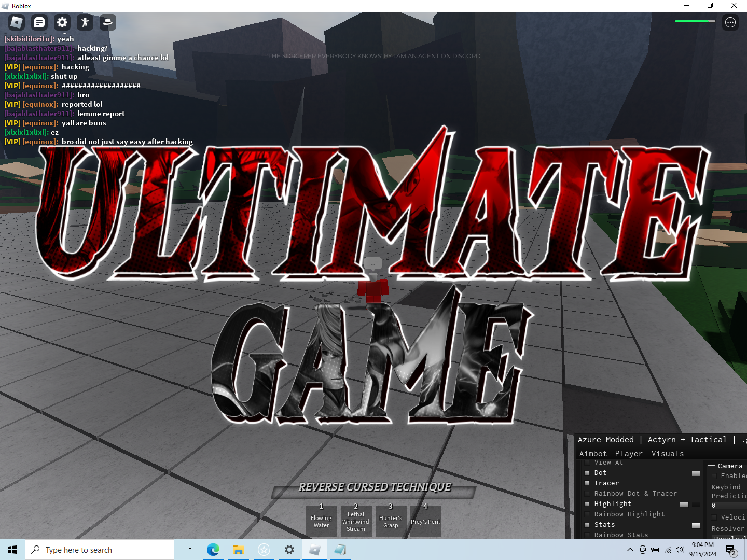Open the Roblox main menu icon

pos(17,22)
